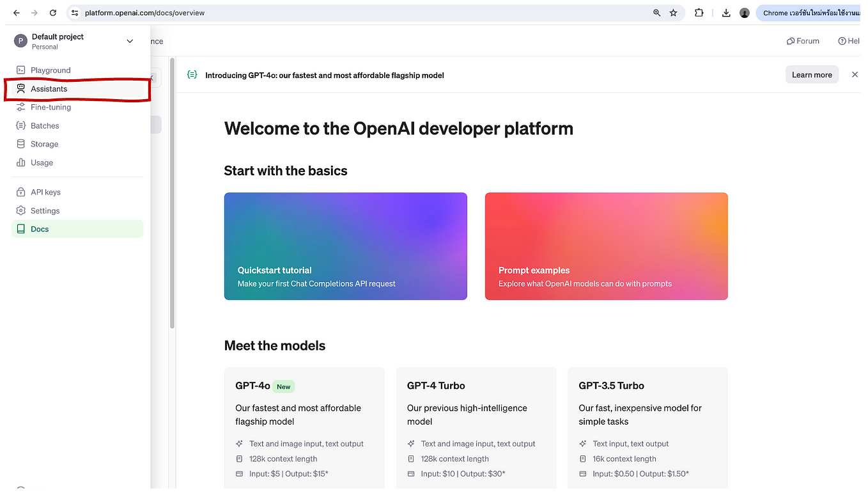Click 'Start with the basics' heading
868x495 pixels.
point(286,171)
